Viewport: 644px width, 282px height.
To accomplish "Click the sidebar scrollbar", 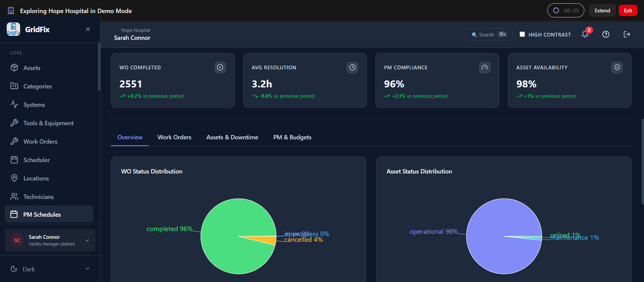I will coord(99,67).
